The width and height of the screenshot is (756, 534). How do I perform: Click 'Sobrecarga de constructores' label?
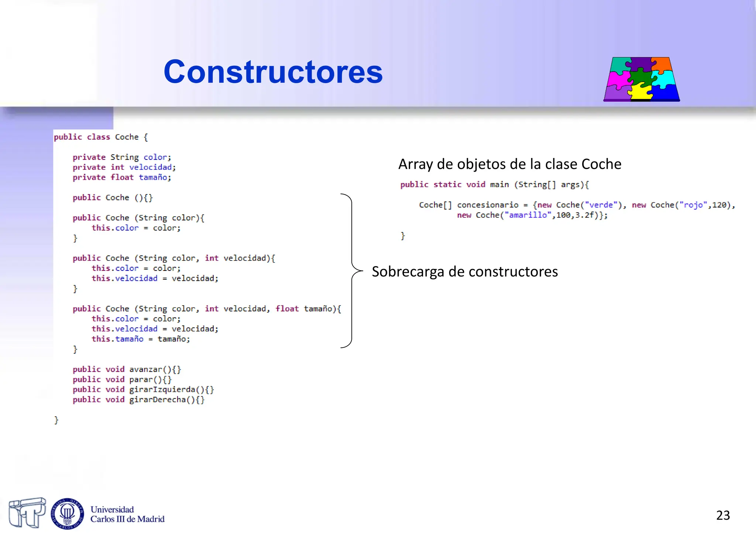tap(465, 272)
